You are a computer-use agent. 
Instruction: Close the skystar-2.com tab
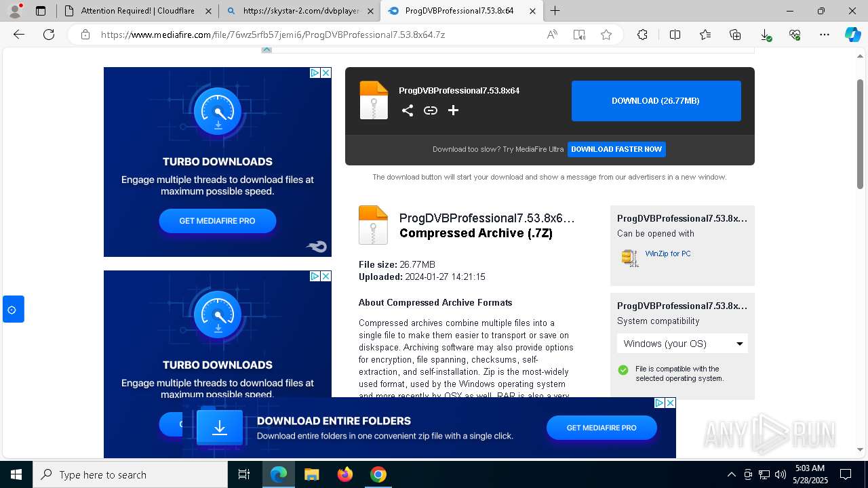370,11
